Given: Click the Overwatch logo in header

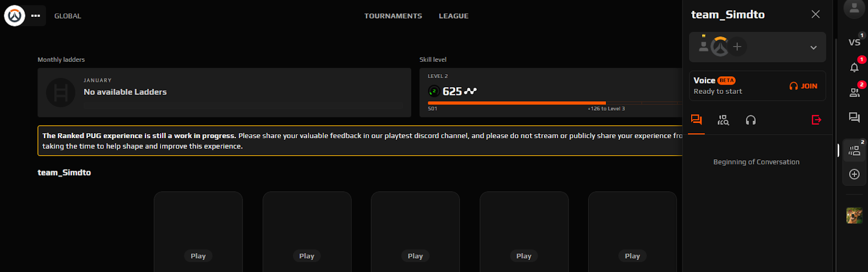Looking at the screenshot, I should click(x=15, y=16).
